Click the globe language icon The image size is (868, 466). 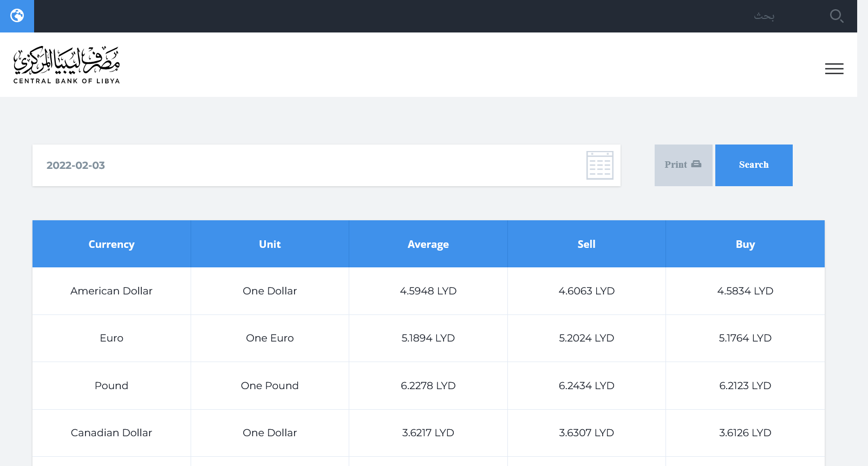tap(17, 16)
